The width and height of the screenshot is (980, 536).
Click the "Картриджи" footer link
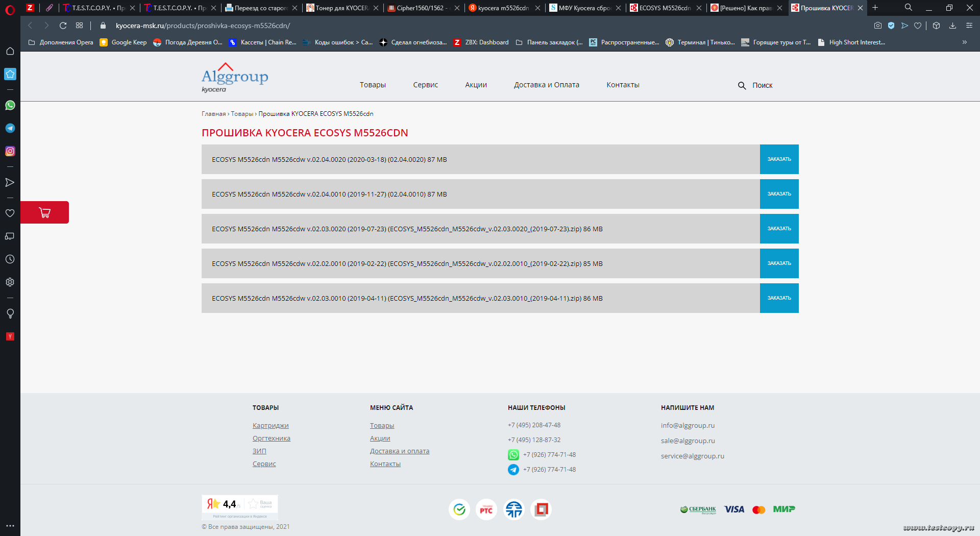[271, 425]
